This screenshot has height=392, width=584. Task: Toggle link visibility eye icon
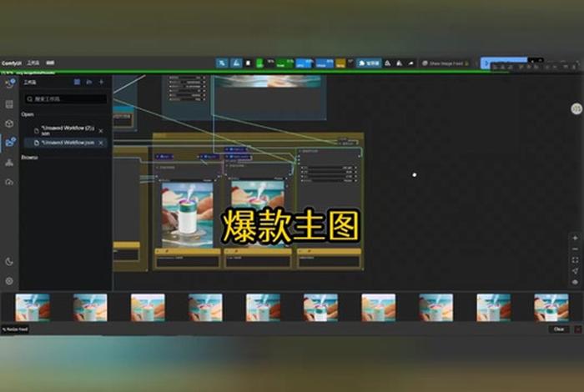click(x=575, y=282)
